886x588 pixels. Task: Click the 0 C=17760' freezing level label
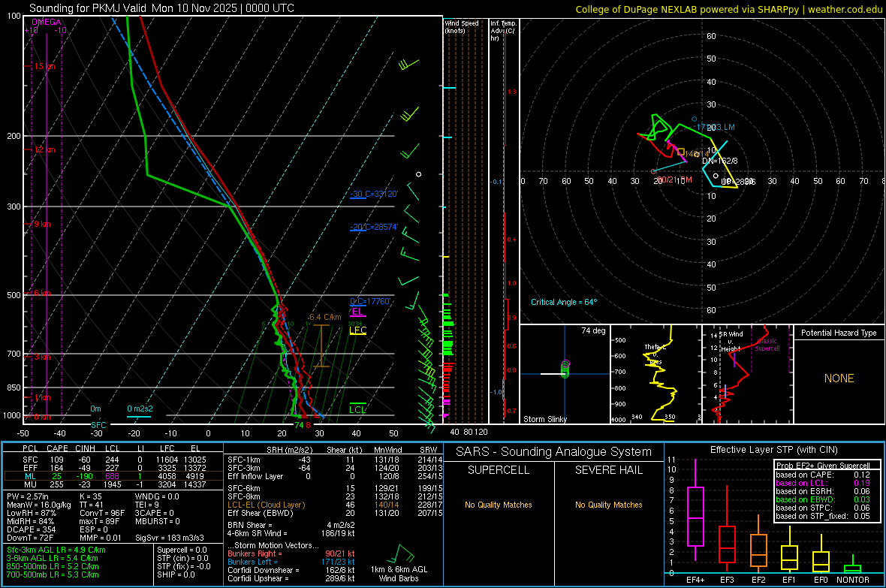click(x=370, y=301)
